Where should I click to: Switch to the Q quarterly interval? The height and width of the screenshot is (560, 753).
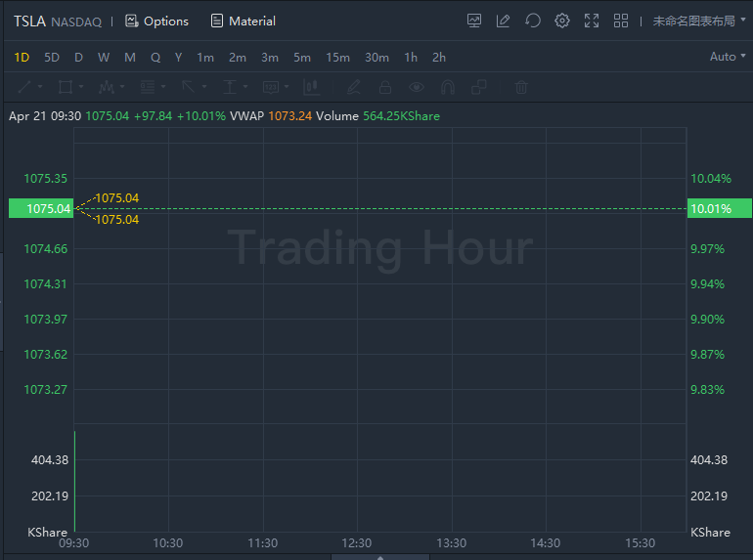155,58
